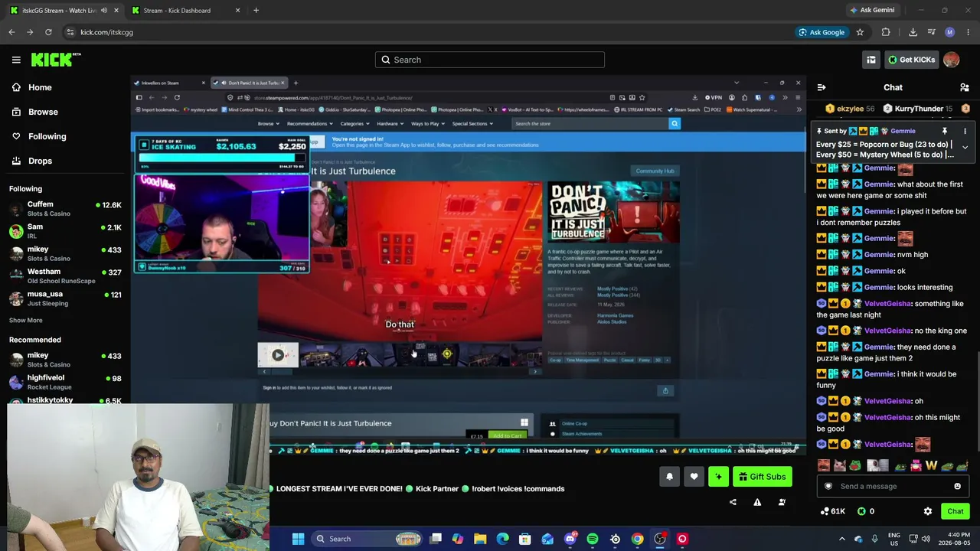Bookmark this page with the star icon
This screenshot has height=551, width=980.
click(860, 32)
